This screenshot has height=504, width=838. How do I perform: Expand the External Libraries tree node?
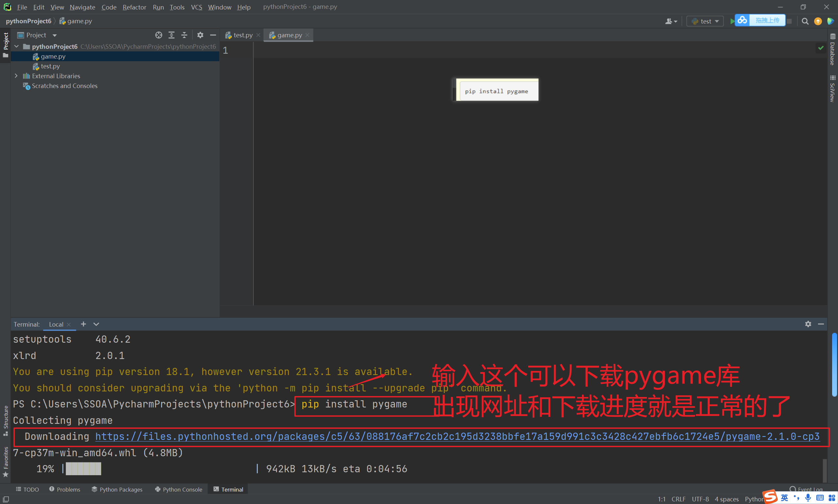pos(16,76)
